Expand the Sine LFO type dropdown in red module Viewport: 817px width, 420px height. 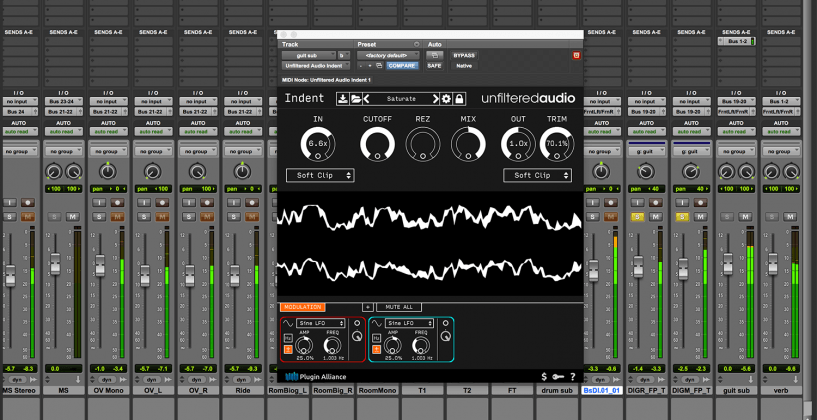(x=318, y=324)
